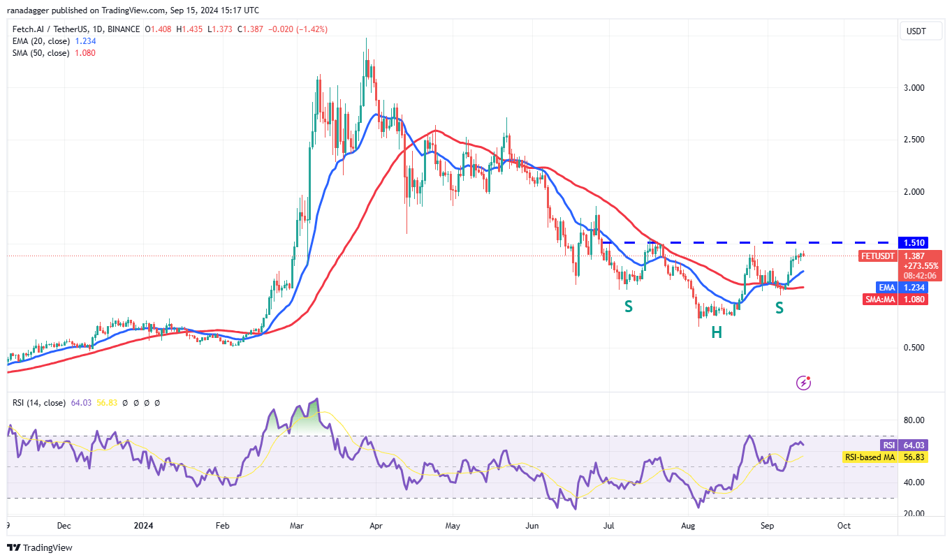Click the O1.408 open price value
952x560 pixels.
click(159, 29)
